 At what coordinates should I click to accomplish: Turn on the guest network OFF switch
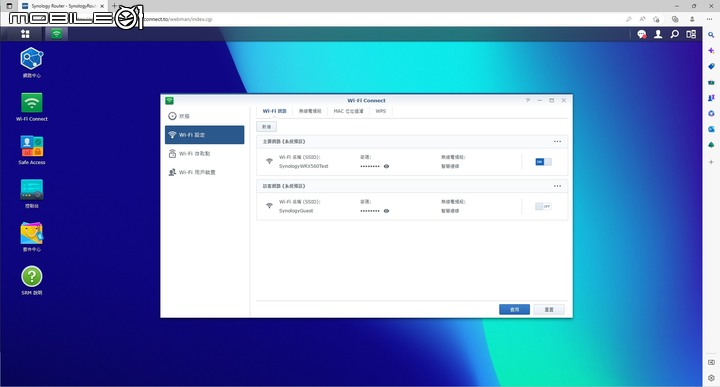click(x=543, y=206)
